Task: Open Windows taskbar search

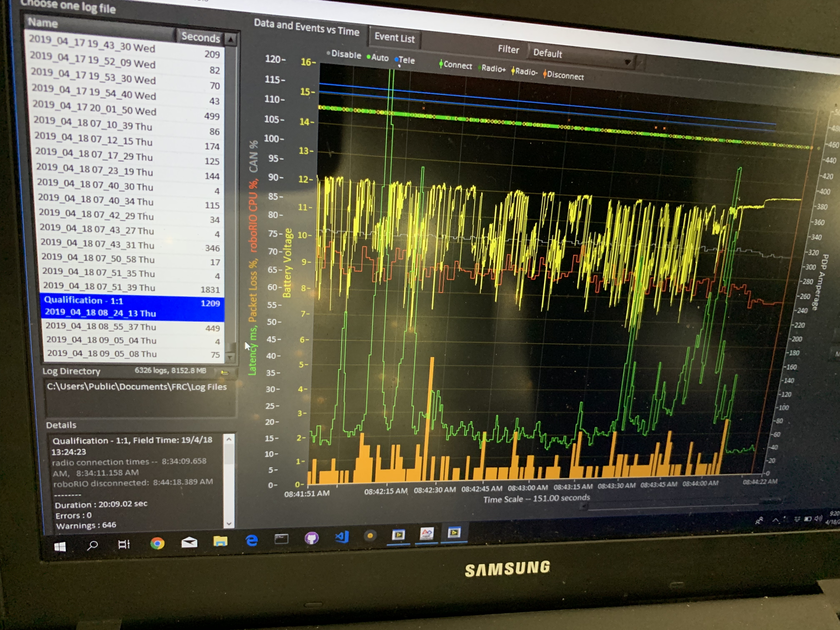Action: (x=92, y=545)
